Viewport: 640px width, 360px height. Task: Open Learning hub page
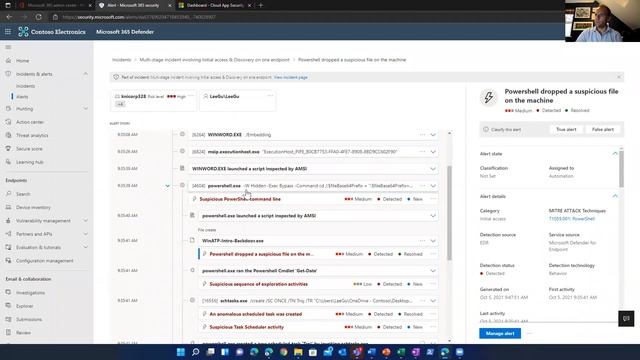coord(29,162)
